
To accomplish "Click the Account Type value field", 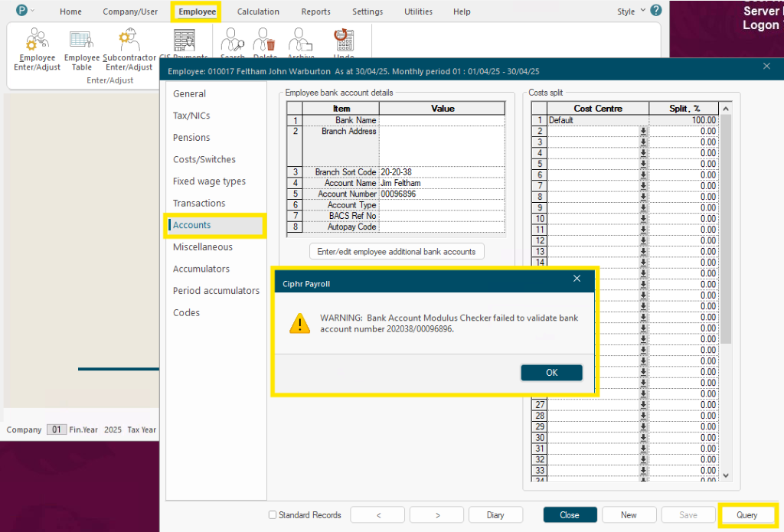I will coord(442,205).
